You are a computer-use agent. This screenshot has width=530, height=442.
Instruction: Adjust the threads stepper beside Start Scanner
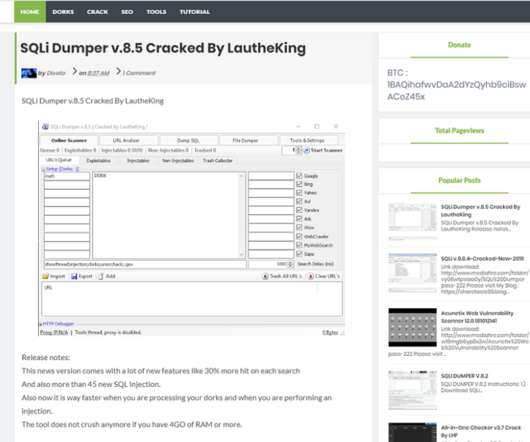(299, 150)
